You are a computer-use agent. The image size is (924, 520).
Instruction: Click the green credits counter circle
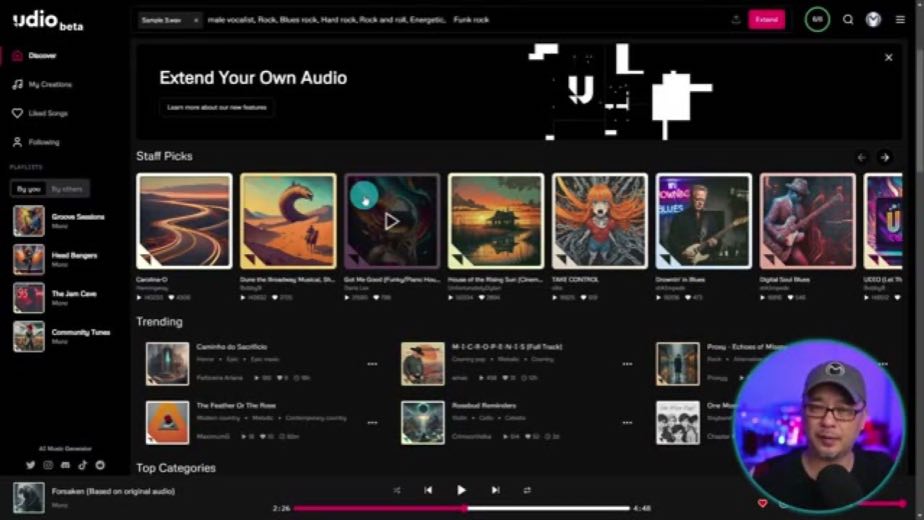pos(817,19)
